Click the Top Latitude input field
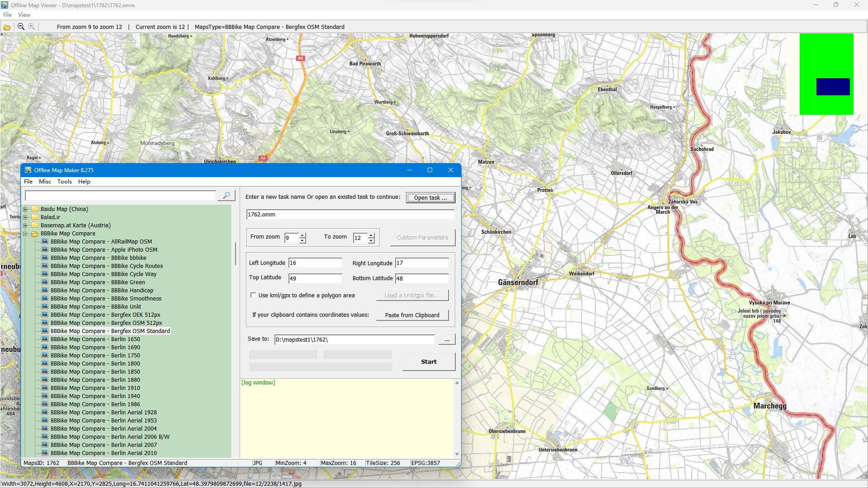The width and height of the screenshot is (868, 488). coord(315,278)
